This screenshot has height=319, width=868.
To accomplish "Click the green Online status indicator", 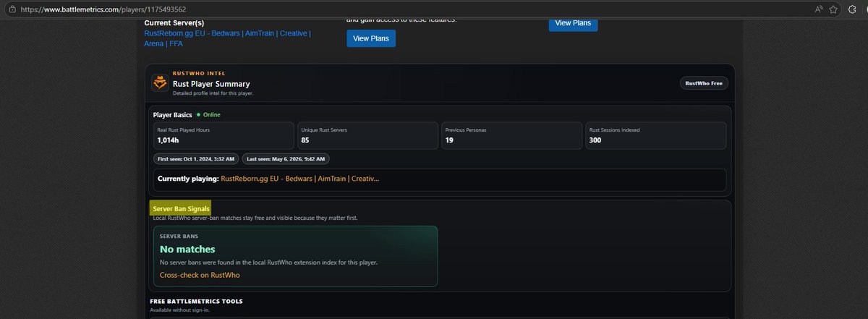I will click(x=208, y=114).
